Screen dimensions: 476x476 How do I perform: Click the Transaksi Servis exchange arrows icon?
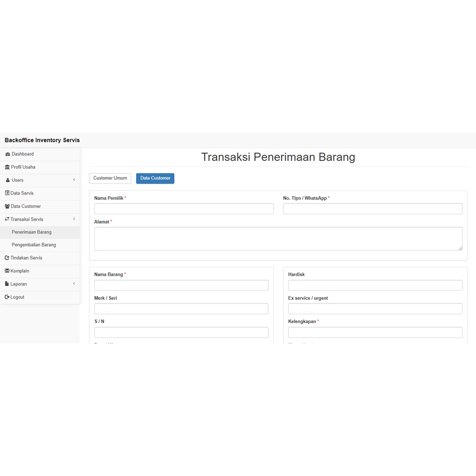click(7, 219)
